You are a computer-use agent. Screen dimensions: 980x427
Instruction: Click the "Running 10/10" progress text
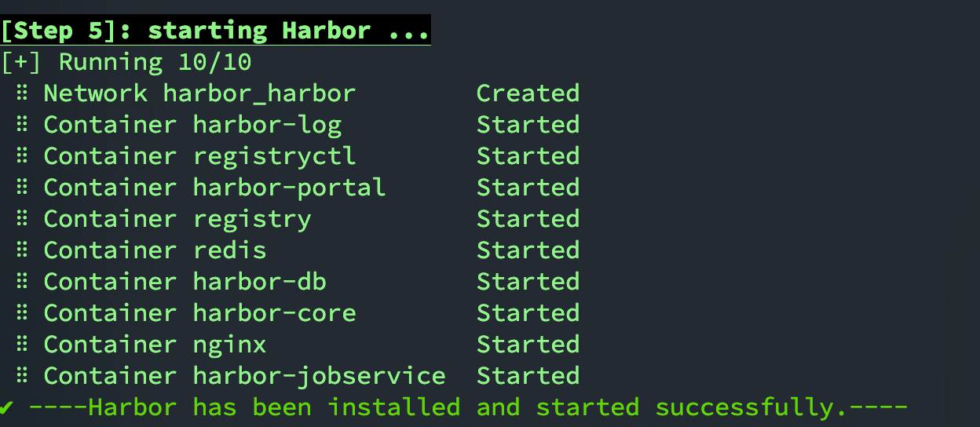tap(155, 62)
